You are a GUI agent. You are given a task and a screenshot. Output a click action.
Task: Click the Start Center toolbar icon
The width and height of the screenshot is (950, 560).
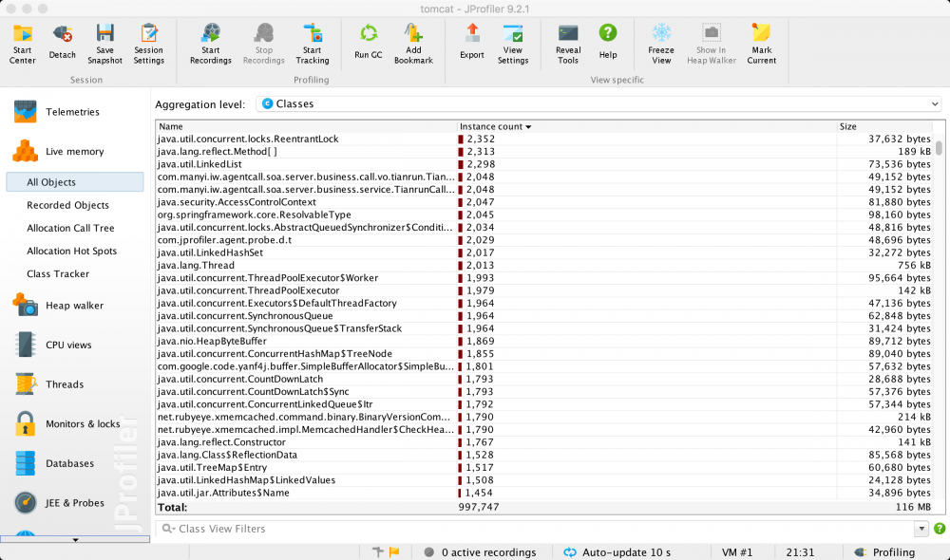(22, 44)
